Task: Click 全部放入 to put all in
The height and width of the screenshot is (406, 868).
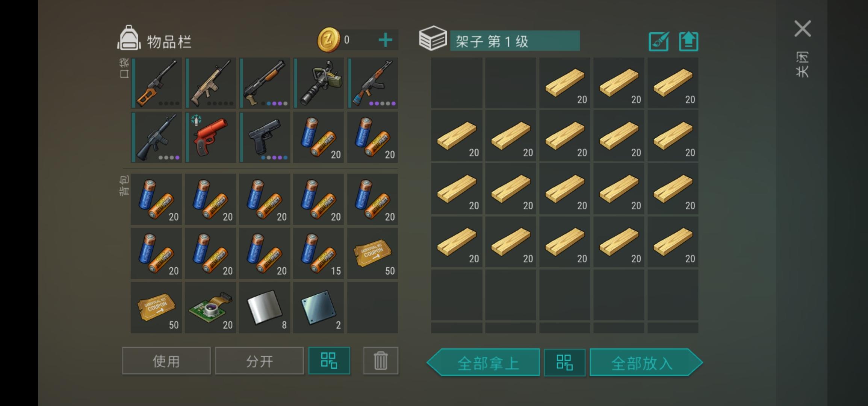Action: [x=646, y=362]
